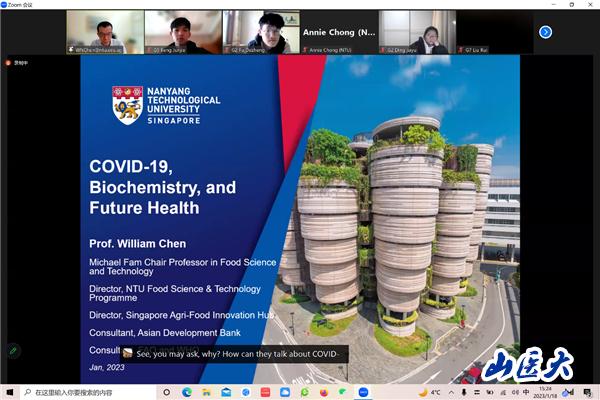Image resolution: width=600 pixels, height=400 pixels.
Task: Click the live caption text bar
Action: [x=236, y=353]
